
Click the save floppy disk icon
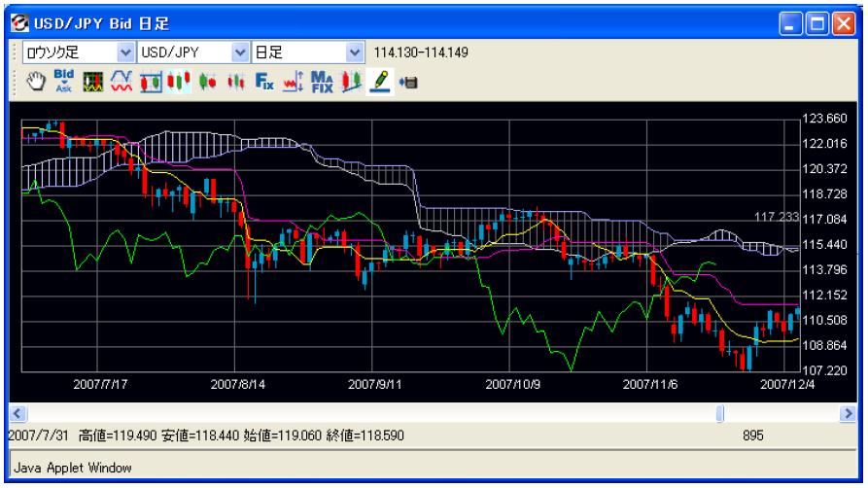pyautogui.click(x=408, y=83)
